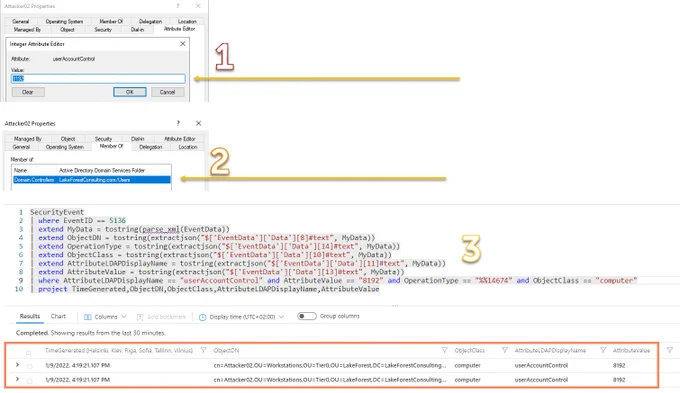Click the Display time clock icon

point(202,317)
